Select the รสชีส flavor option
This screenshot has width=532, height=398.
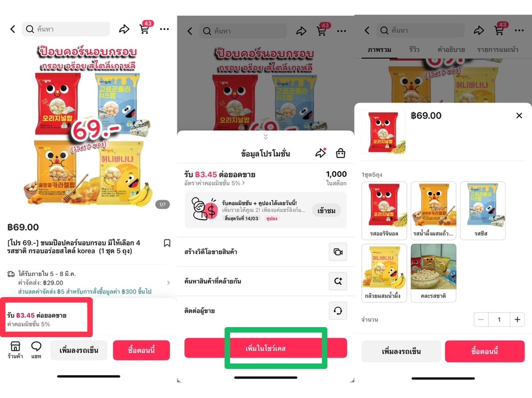pos(483,211)
